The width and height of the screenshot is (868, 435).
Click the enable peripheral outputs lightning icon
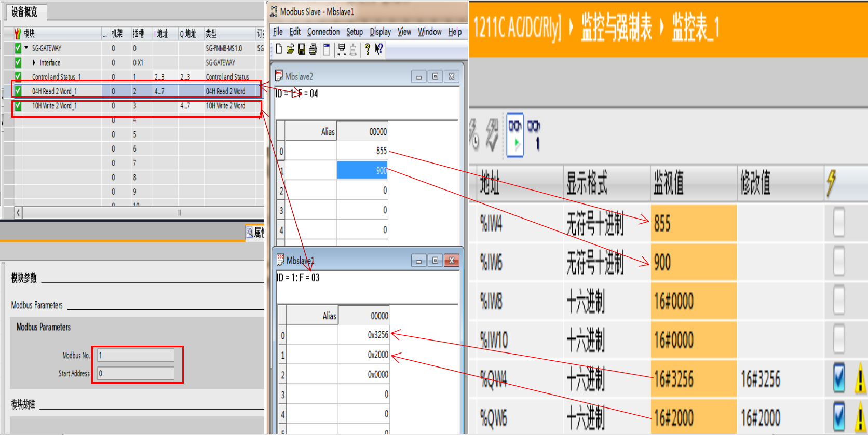click(492, 134)
